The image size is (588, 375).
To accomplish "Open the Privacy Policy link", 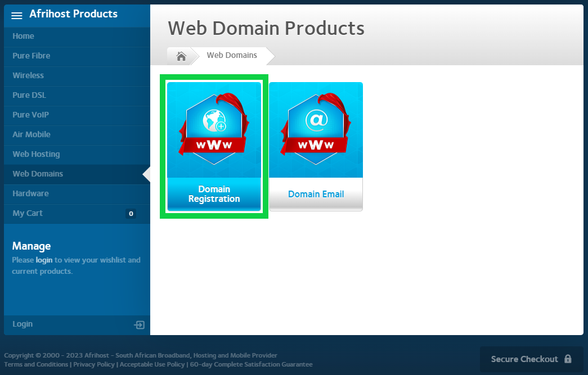I will click(94, 364).
